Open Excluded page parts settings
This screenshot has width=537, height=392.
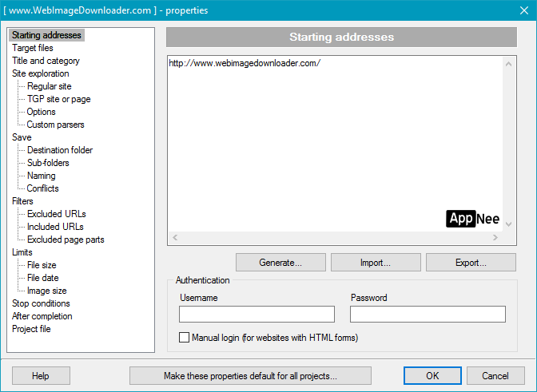coord(66,240)
